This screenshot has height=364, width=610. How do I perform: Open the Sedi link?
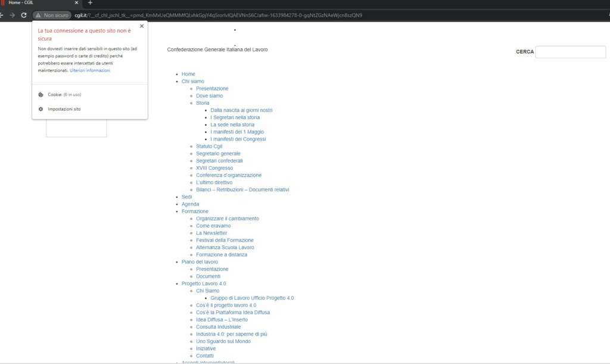[186, 197]
